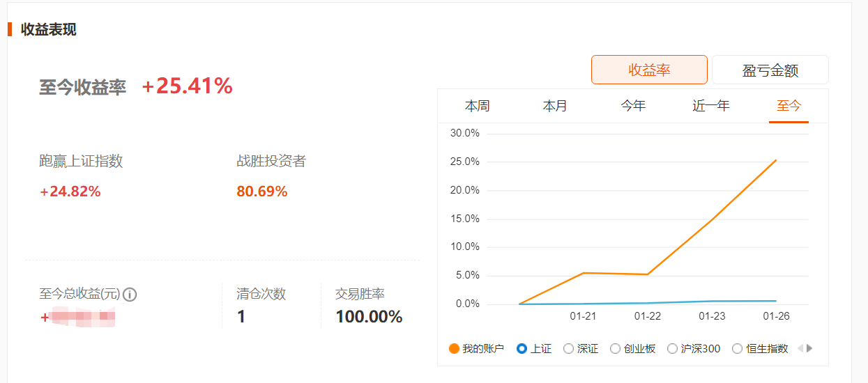
Task: Click the orange 我的账户 legend dot
Action: (x=455, y=349)
